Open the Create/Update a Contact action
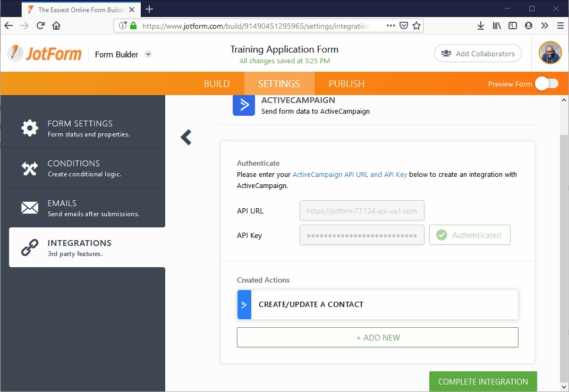Screen dimensions: 569x392 pyautogui.click(x=378, y=304)
